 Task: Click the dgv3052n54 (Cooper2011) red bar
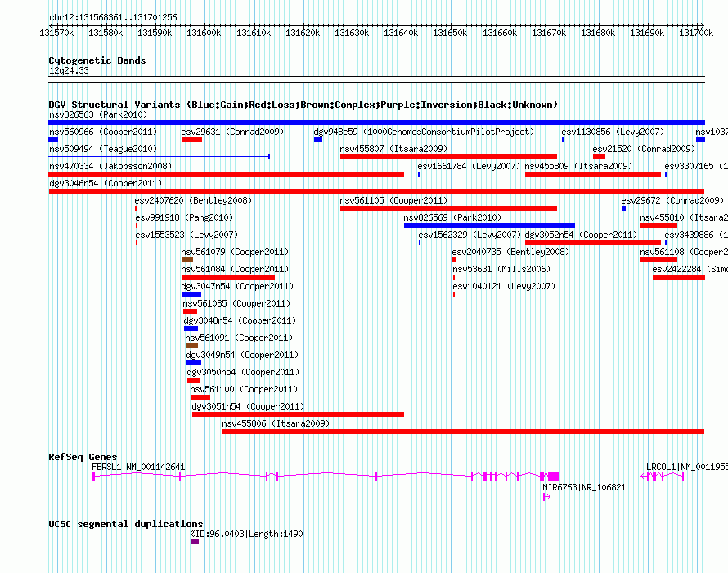[593, 243]
